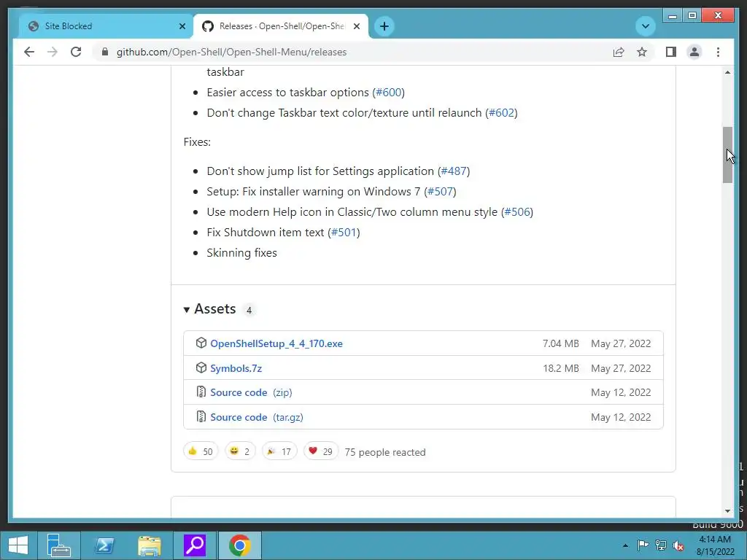The width and height of the screenshot is (747, 560).
Task: Click the laugh reaction with 2
Action: pyautogui.click(x=240, y=451)
